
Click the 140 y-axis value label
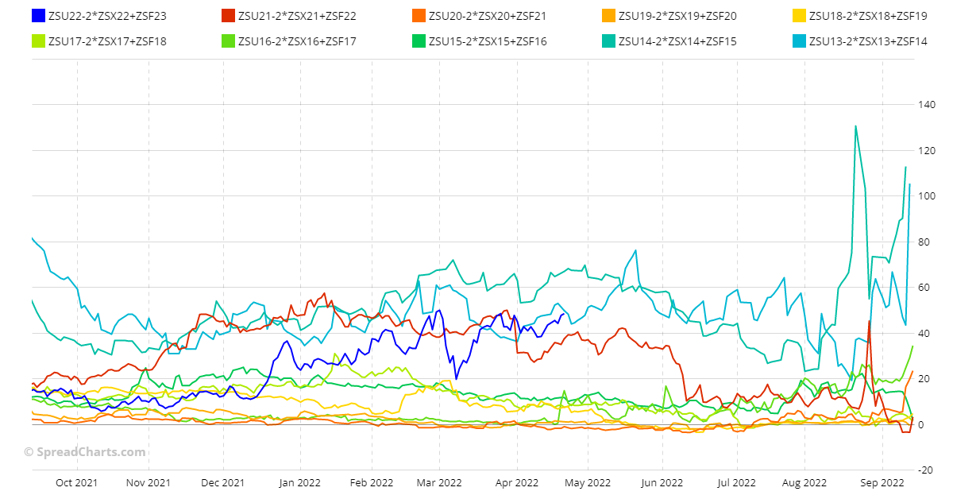[x=927, y=105]
